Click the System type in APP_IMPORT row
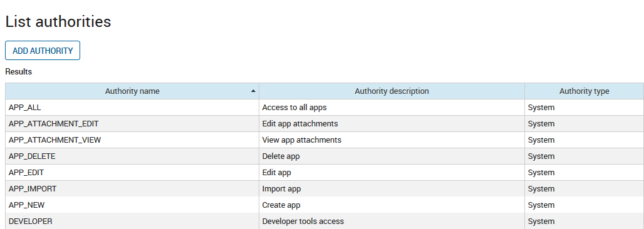The width and height of the screenshot is (644, 229). point(541,189)
